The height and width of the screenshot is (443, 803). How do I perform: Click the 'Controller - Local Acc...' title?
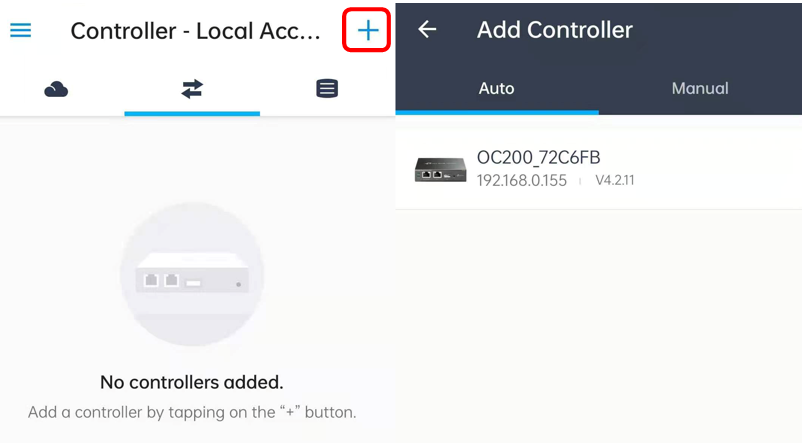[x=195, y=31]
